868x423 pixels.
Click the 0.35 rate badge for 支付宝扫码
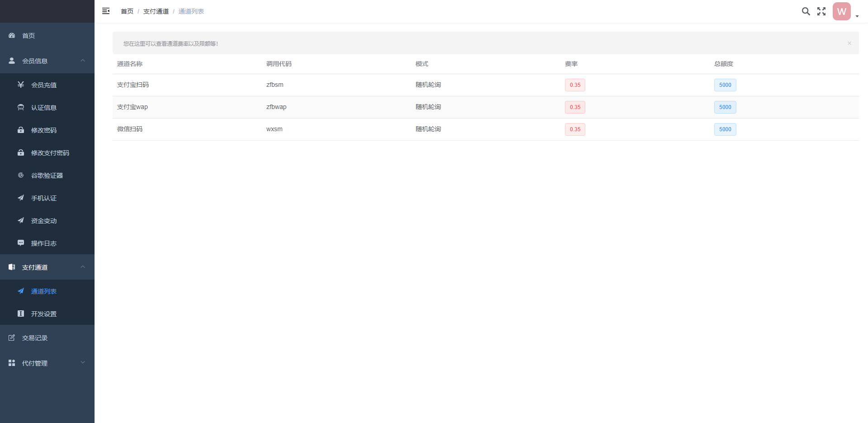(x=575, y=85)
